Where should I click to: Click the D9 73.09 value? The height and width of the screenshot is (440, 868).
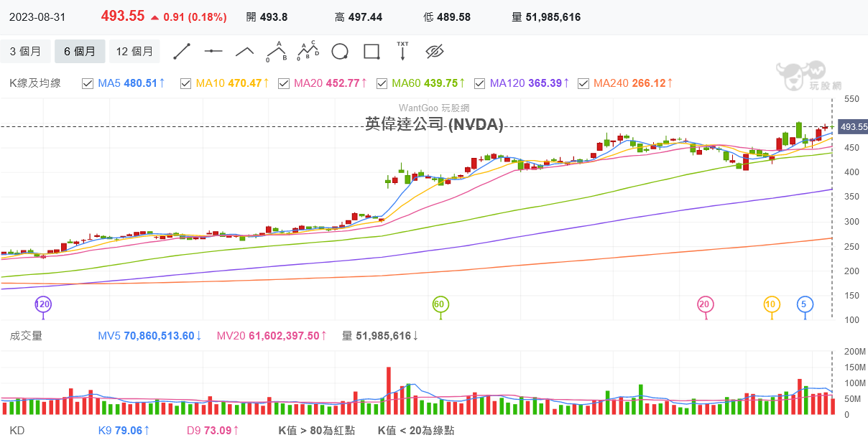pos(213,431)
